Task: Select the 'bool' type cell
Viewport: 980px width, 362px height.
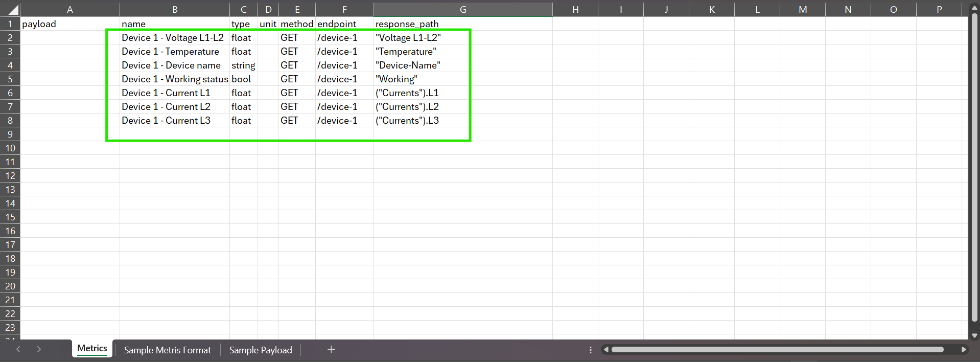Action: pos(244,79)
